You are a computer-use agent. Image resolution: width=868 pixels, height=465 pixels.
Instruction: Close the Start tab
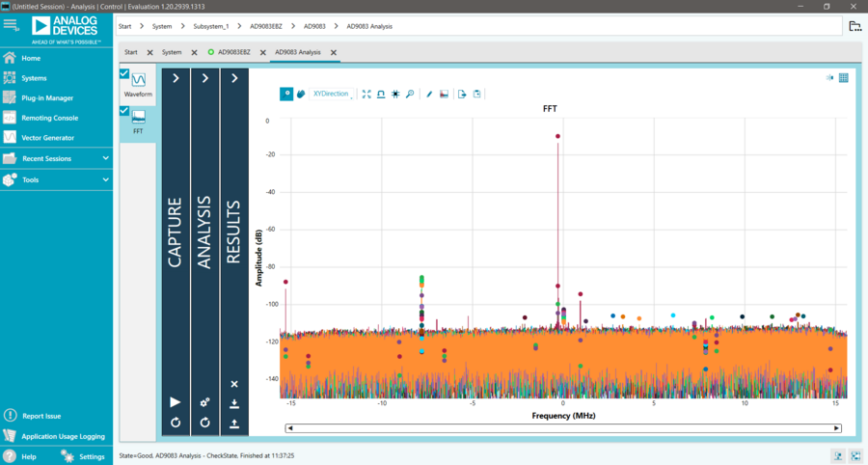click(150, 53)
